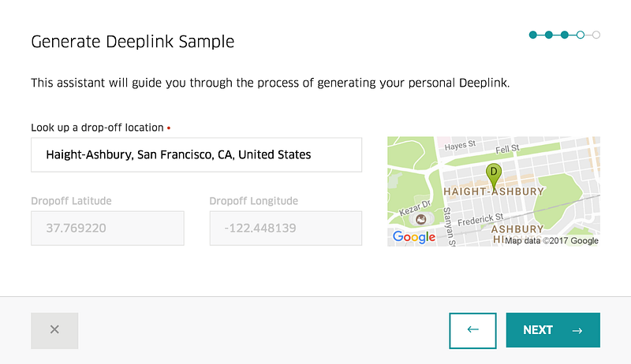Click the Hayes St label on the map
The height and width of the screenshot is (364, 631).
click(x=461, y=145)
